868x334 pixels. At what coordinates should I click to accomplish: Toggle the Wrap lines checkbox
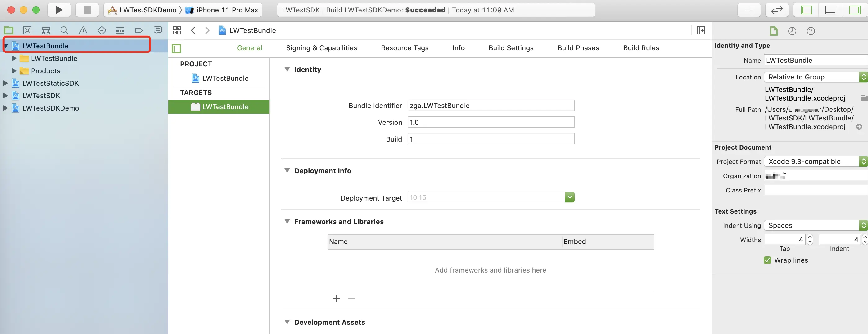click(x=767, y=260)
